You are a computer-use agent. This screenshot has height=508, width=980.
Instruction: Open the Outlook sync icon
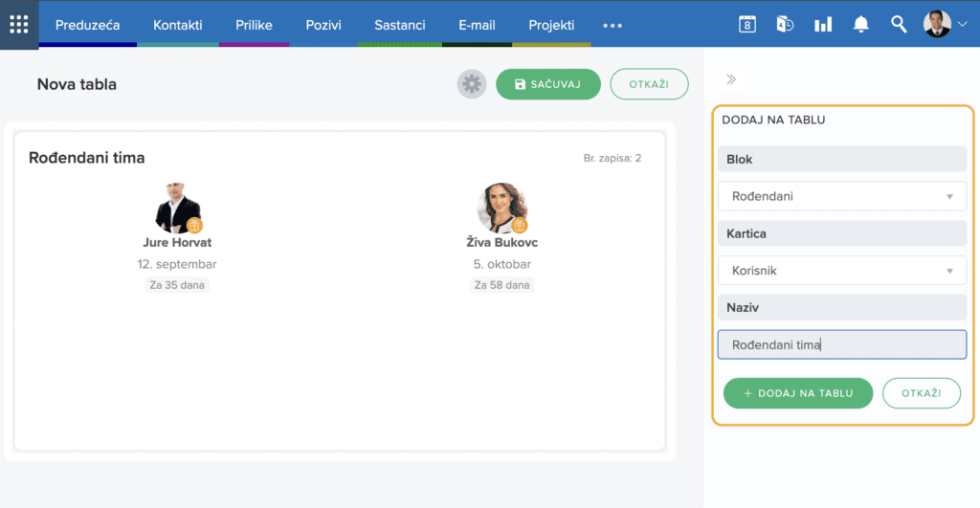pyautogui.click(x=785, y=24)
